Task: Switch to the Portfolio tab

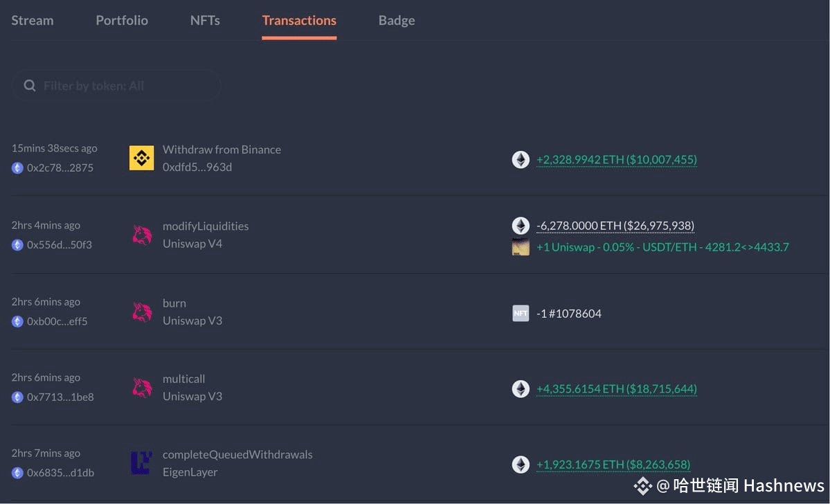Action: coord(122,20)
